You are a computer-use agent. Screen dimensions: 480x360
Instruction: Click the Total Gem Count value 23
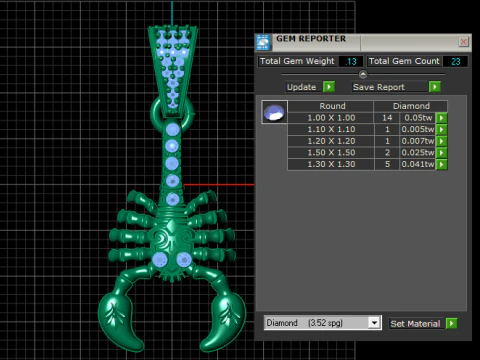click(455, 61)
